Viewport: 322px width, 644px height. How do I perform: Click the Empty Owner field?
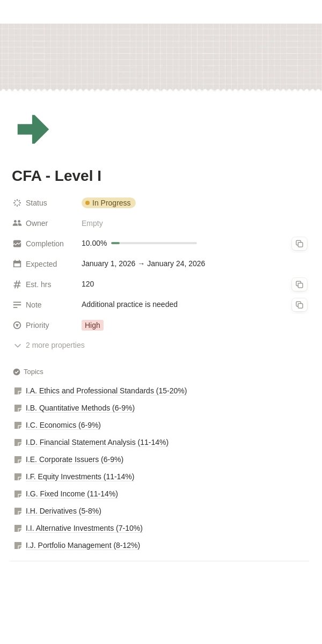point(92,223)
